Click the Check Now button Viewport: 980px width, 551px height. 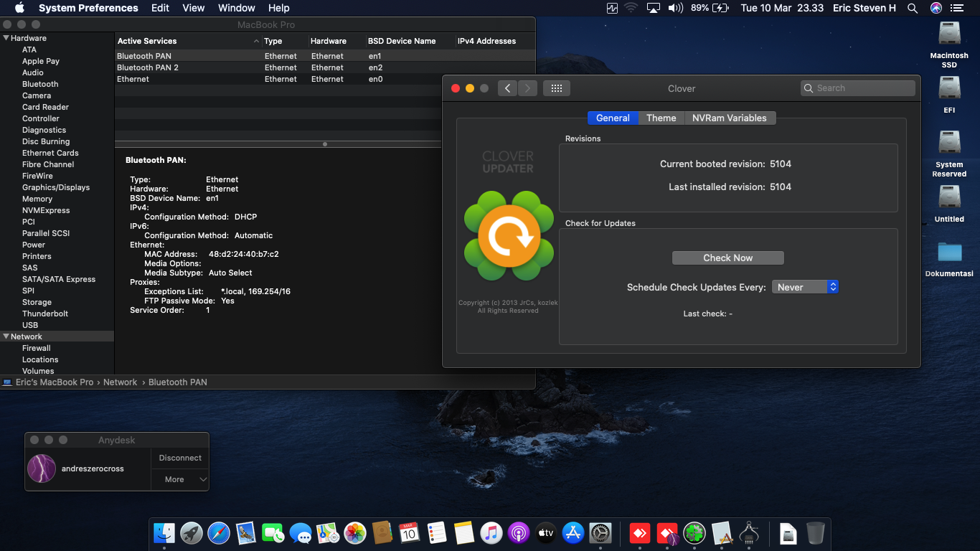coord(727,258)
